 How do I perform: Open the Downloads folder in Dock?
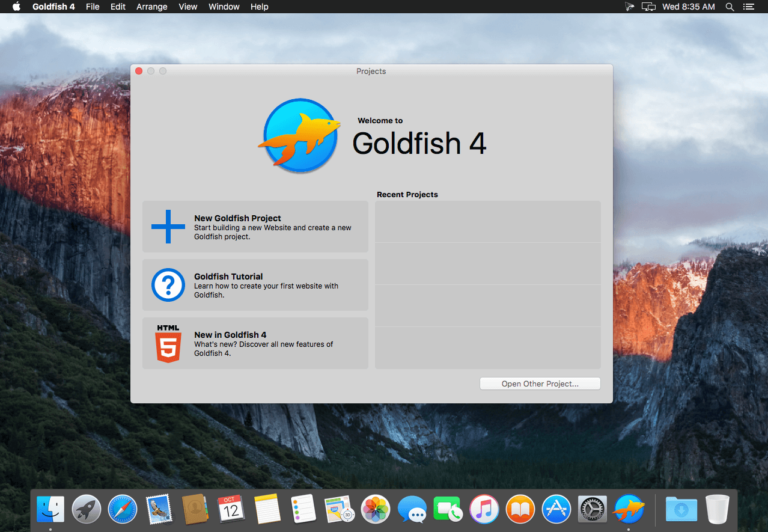(x=681, y=510)
